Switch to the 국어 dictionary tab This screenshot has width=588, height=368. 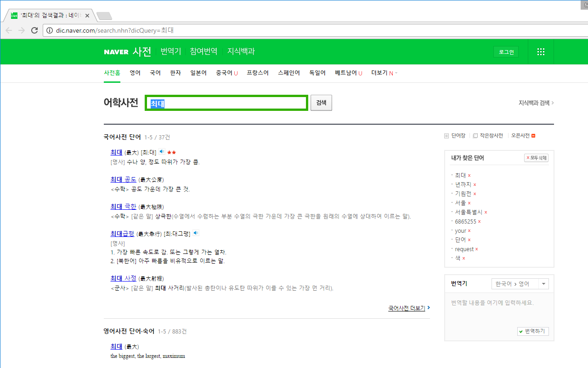tap(155, 73)
